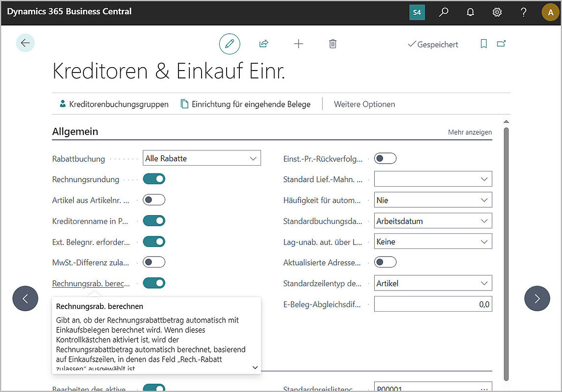Screen dimensions: 562x392
Task: Click the E-Beleg-Abgleichsdif... input field
Action: pos(433,304)
